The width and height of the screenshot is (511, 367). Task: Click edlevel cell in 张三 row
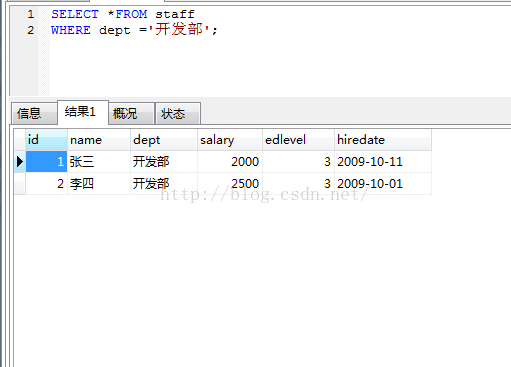tap(298, 162)
